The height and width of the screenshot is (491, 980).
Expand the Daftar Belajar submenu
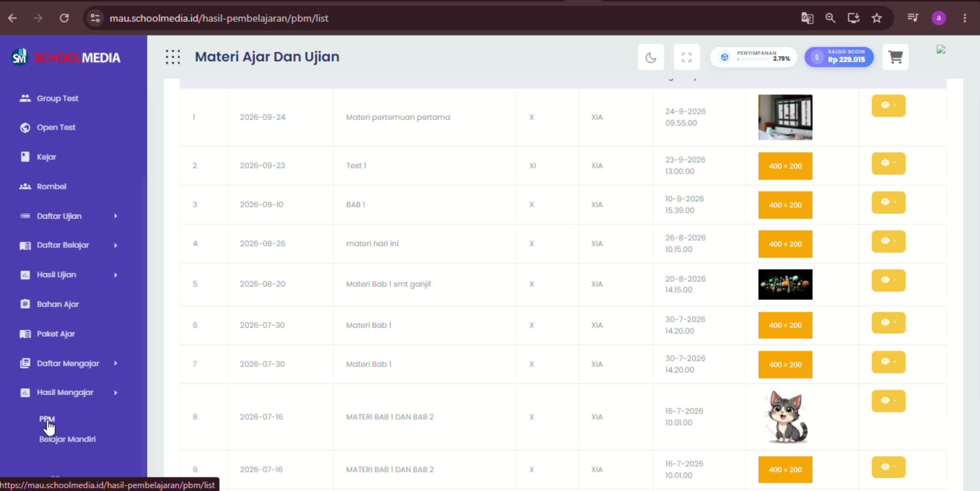click(68, 245)
